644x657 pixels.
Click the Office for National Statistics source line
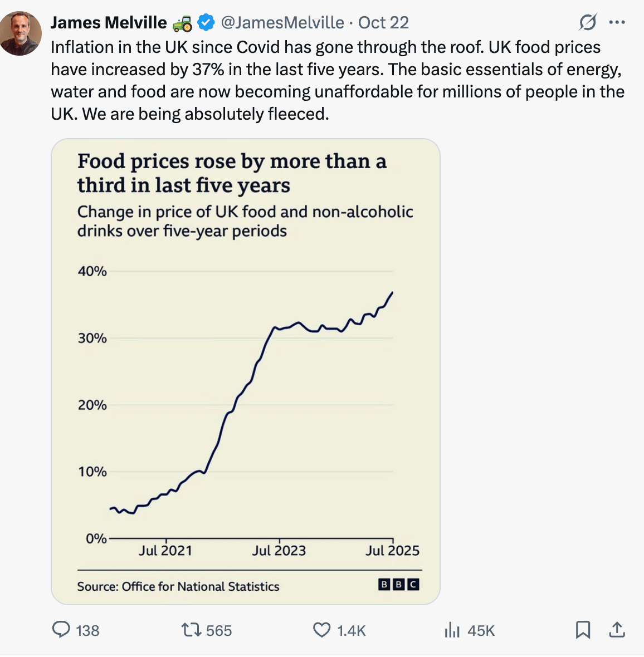[x=178, y=586]
